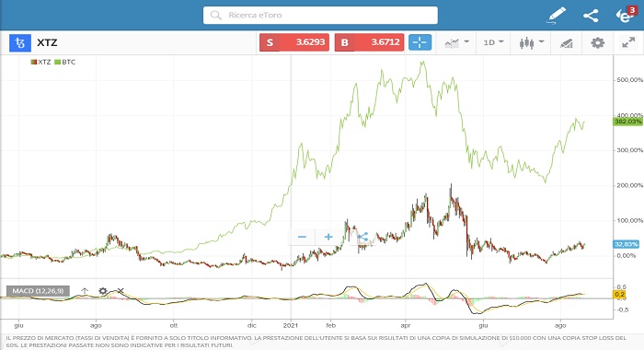Open the candlestick chart type dropdown
This screenshot has height=350, width=644.
pyautogui.click(x=531, y=42)
